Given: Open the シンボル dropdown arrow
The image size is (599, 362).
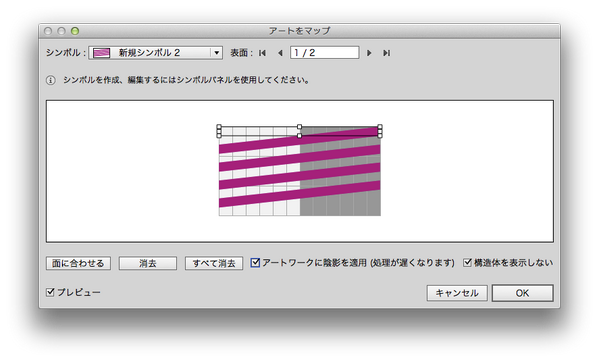Looking at the screenshot, I should [x=217, y=53].
